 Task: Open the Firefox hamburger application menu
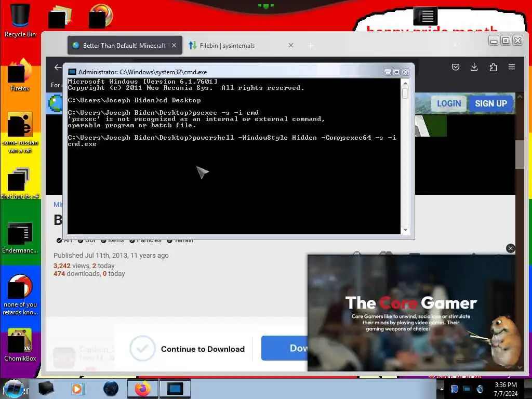point(512,67)
